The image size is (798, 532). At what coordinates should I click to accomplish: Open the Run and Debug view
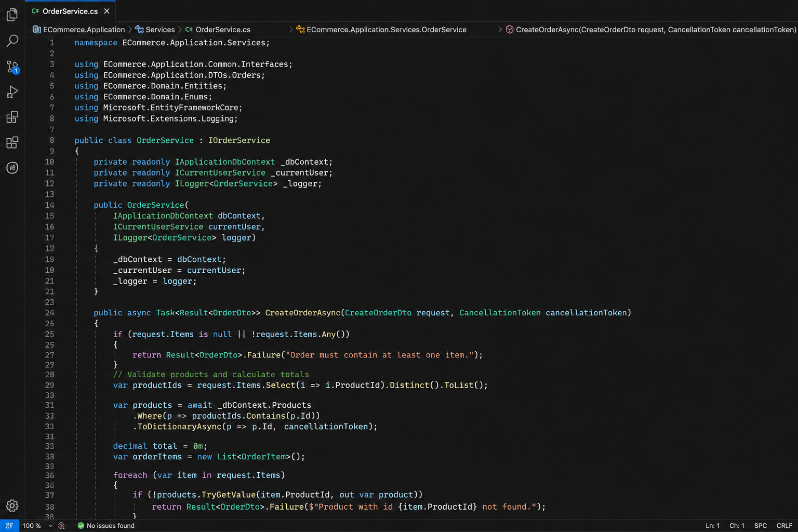12,92
